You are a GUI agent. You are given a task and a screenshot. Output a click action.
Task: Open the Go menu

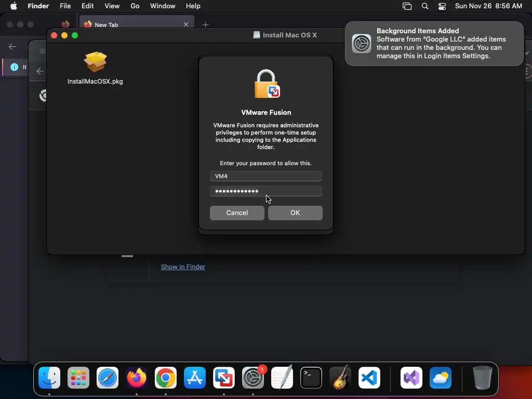coord(135,6)
